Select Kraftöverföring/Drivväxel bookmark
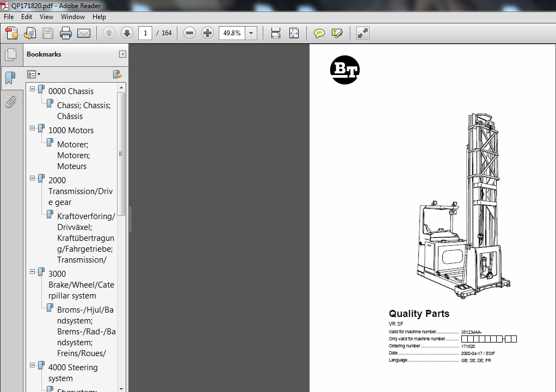556x392 pixels. click(86, 238)
